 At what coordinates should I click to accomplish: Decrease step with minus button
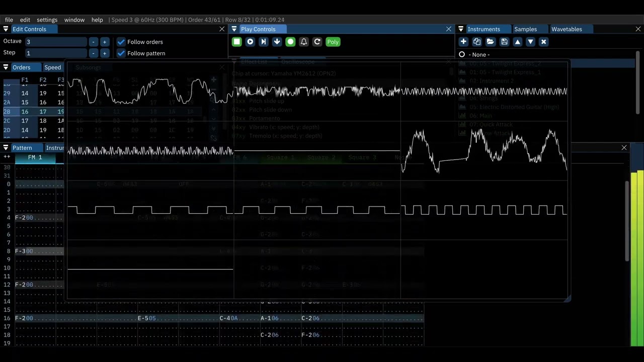[93, 53]
